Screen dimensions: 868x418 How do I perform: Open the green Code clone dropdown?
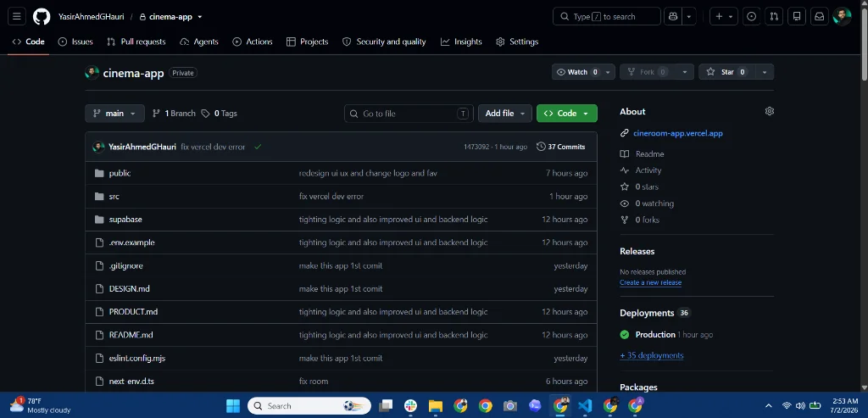[567, 114]
